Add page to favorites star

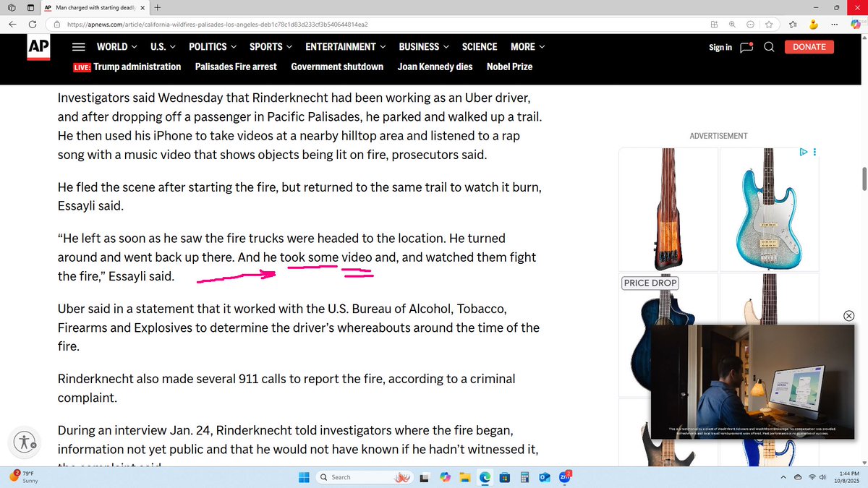tap(768, 24)
